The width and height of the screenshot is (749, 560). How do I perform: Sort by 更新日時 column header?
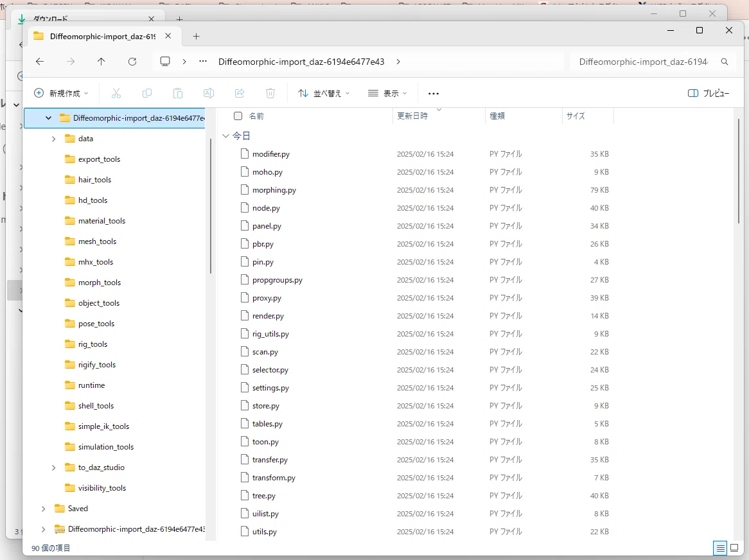[x=412, y=116]
